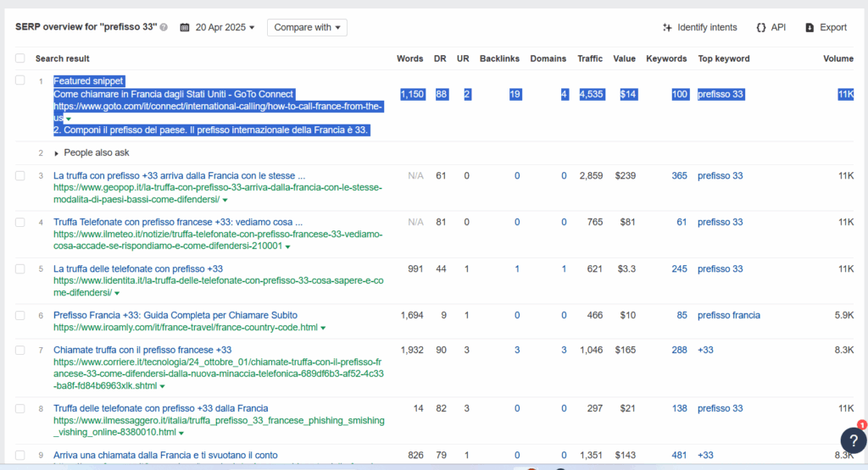
Task: Open the geopop.it URL dropdown arrow
Action: pos(225,200)
